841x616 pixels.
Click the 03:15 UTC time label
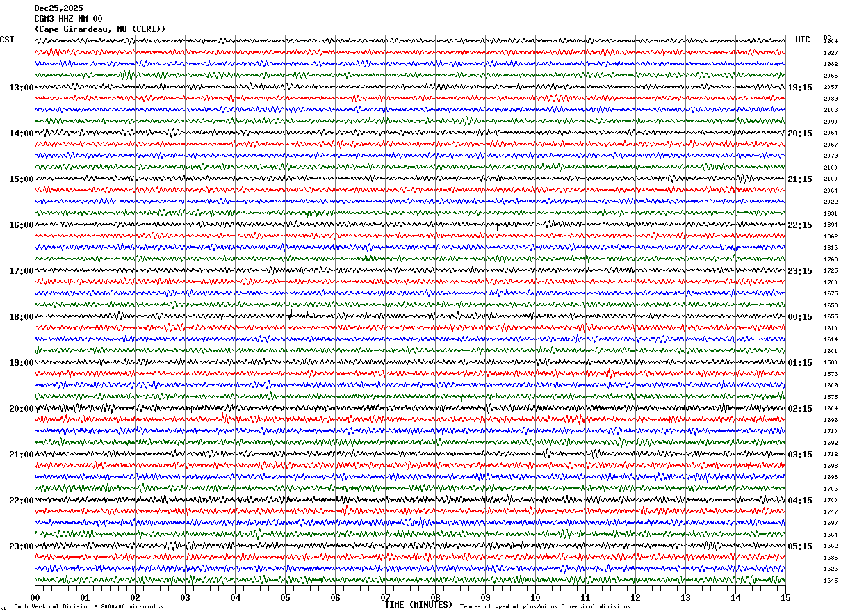(799, 455)
